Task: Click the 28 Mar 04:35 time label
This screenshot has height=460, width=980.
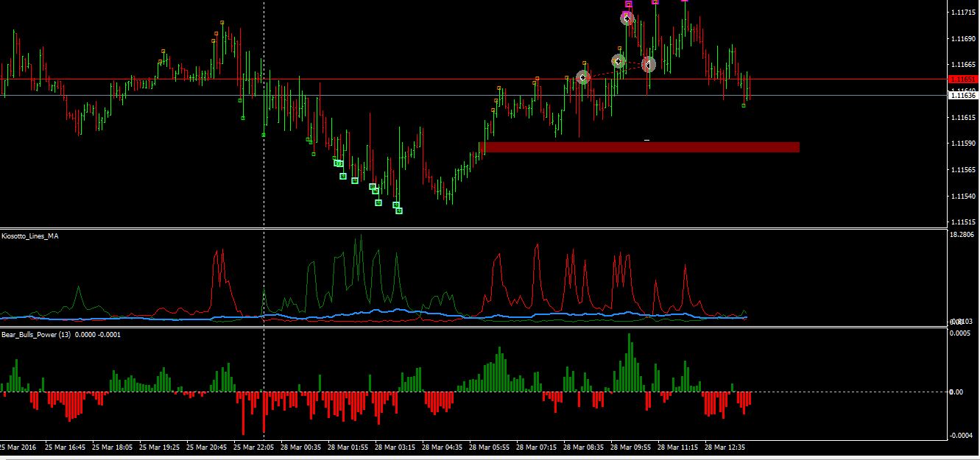Action: point(442,447)
